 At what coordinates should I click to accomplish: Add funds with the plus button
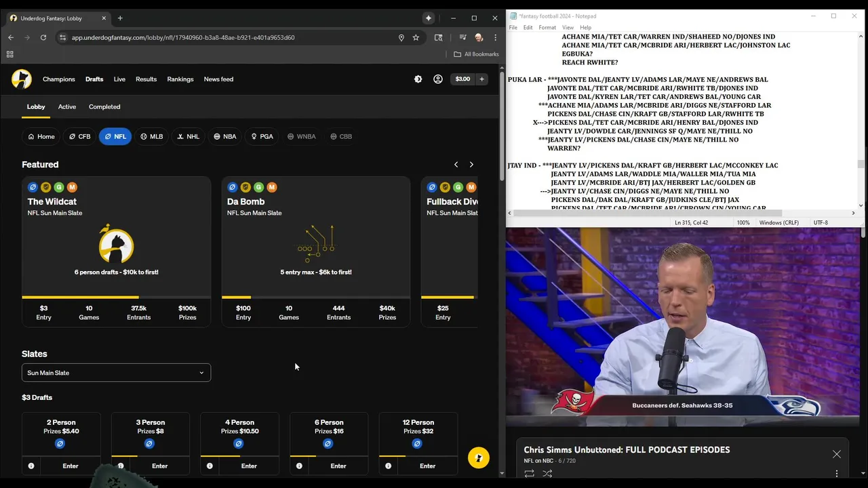[482, 79]
